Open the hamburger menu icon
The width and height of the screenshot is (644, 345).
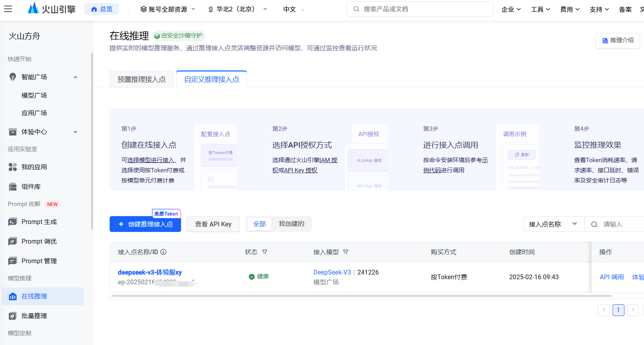tap(8, 9)
